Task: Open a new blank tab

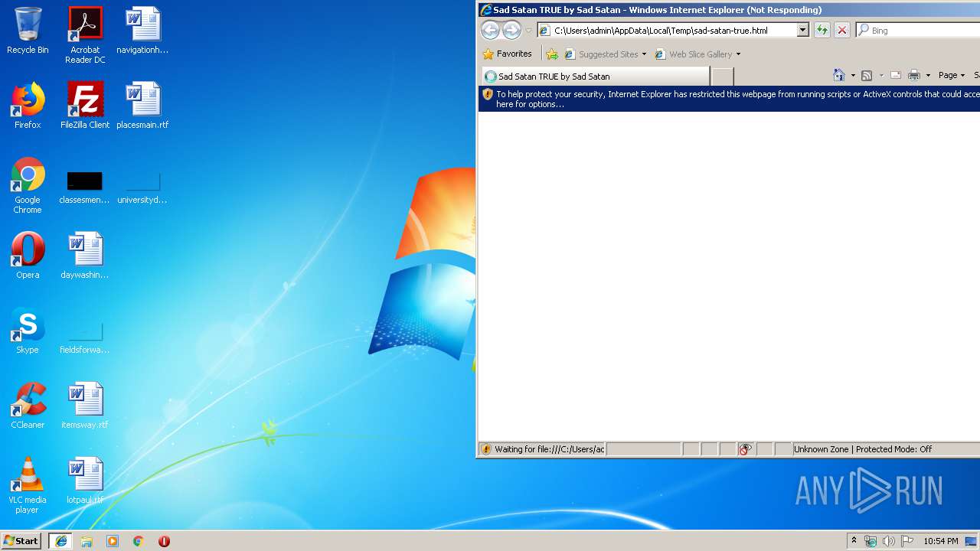Action: click(722, 77)
